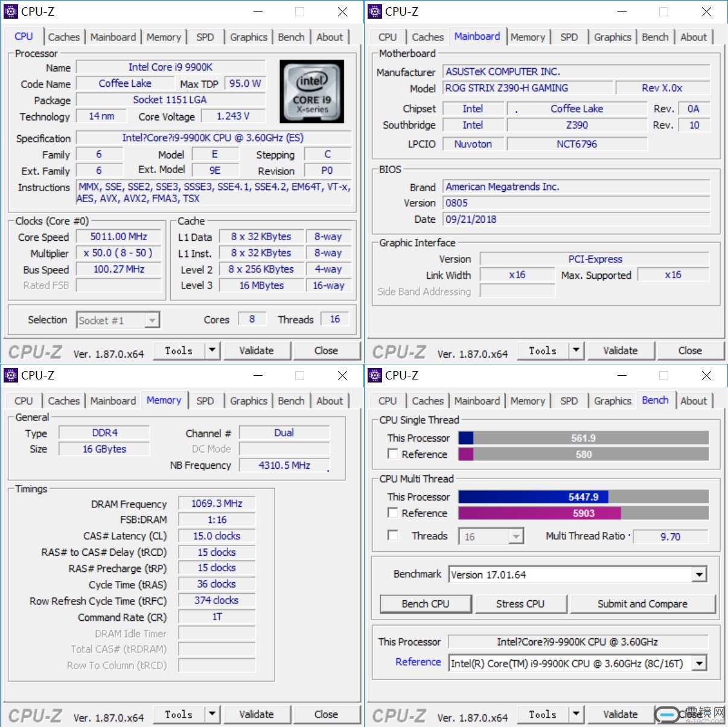Click the Level 3 cache value 16 MBytes
Screen dimensions: 728x727
pyautogui.click(x=261, y=285)
